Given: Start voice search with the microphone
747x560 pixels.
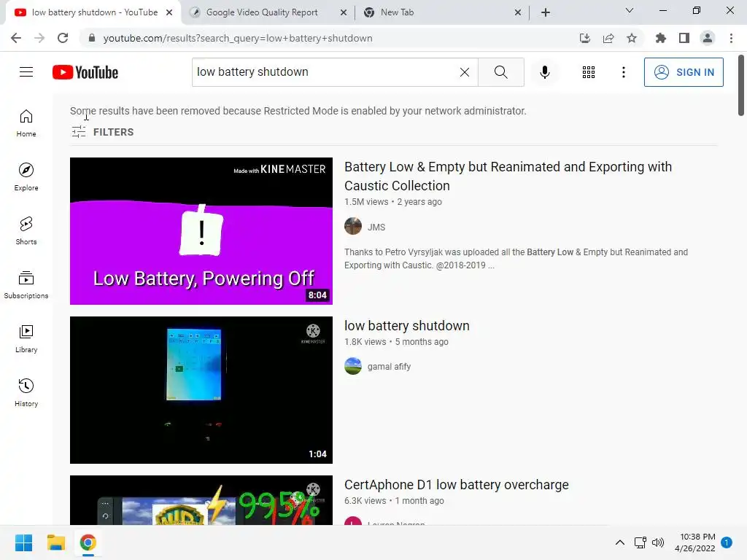Looking at the screenshot, I should point(544,72).
